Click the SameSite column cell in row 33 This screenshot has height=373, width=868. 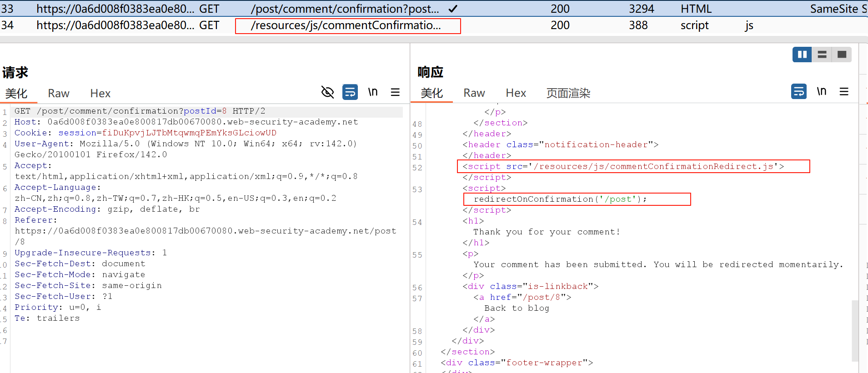pos(838,9)
